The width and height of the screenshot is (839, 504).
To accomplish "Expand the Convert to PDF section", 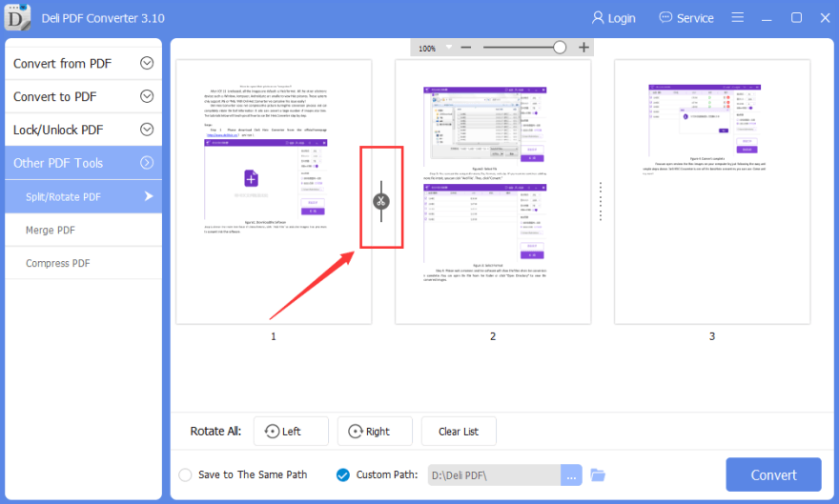I will coord(84,97).
